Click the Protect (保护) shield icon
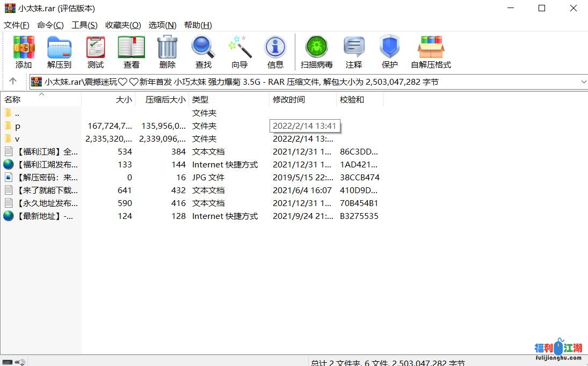 click(389, 52)
